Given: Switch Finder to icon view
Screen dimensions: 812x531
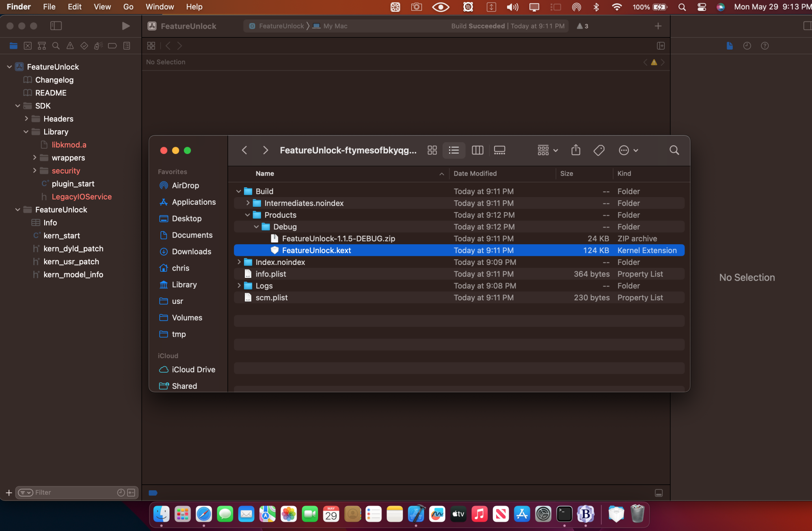Looking at the screenshot, I should (x=432, y=150).
